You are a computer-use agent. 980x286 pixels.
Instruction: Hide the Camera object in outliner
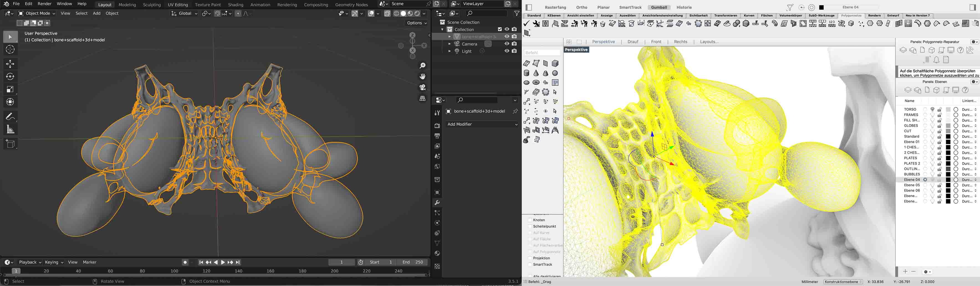tap(507, 44)
